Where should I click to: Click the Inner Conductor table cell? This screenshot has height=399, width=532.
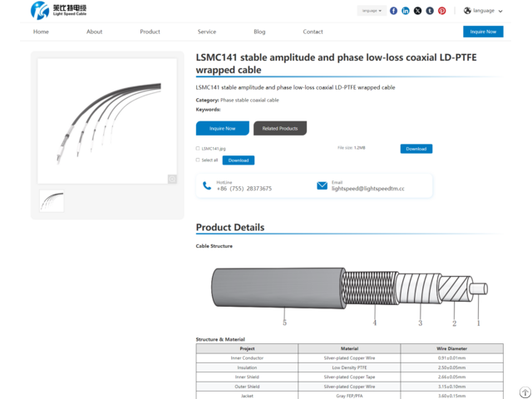[x=247, y=358]
